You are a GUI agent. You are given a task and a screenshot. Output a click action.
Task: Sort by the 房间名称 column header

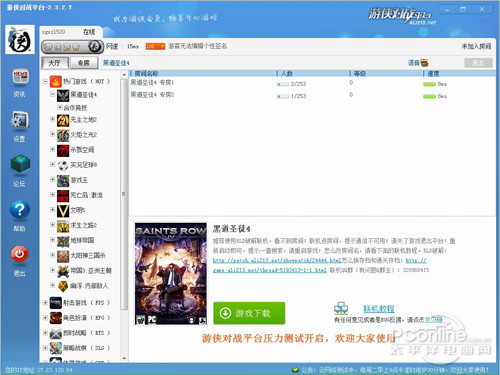(203, 73)
